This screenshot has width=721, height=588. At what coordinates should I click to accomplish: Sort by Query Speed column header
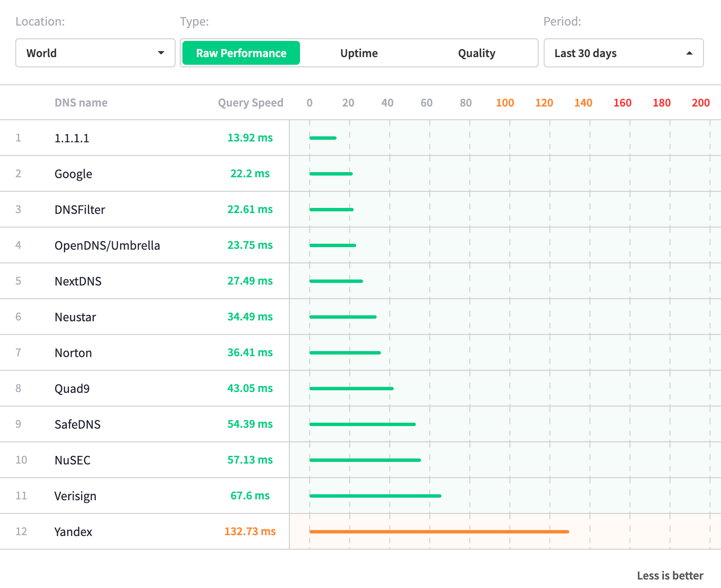250,103
